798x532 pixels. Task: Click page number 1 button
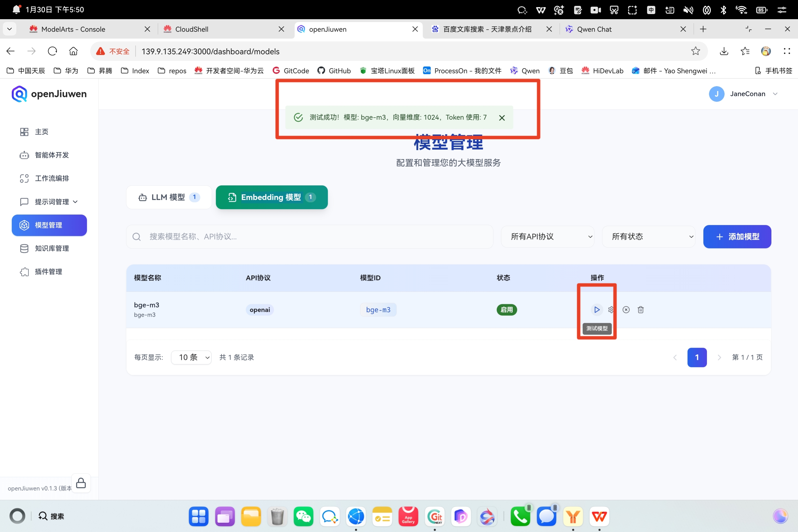pyautogui.click(x=696, y=357)
